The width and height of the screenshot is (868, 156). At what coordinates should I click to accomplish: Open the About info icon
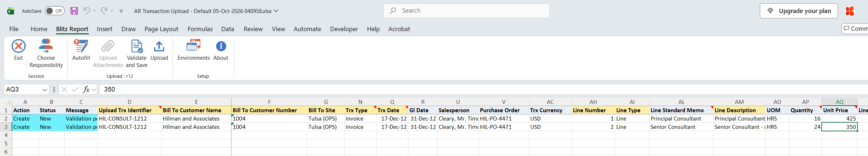tap(221, 46)
